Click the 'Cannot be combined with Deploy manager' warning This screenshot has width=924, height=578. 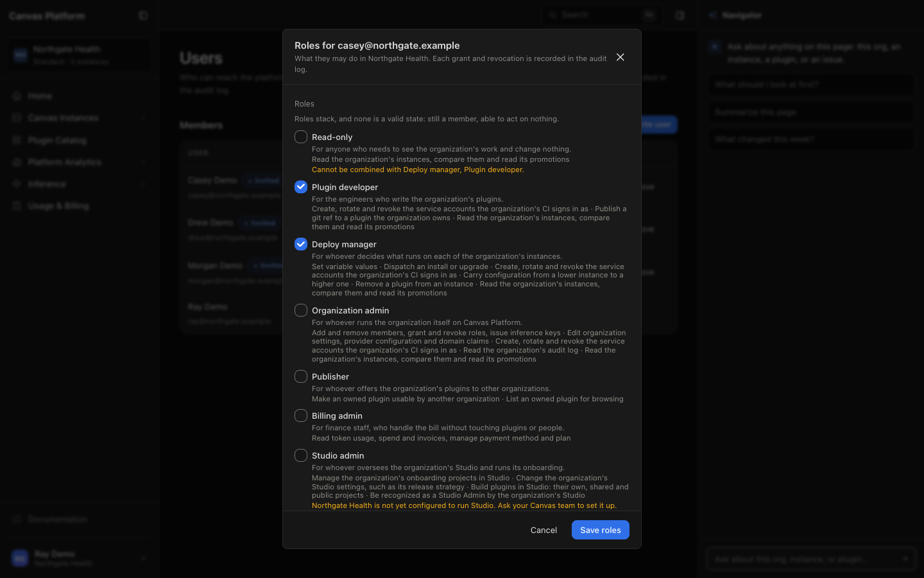(x=418, y=170)
